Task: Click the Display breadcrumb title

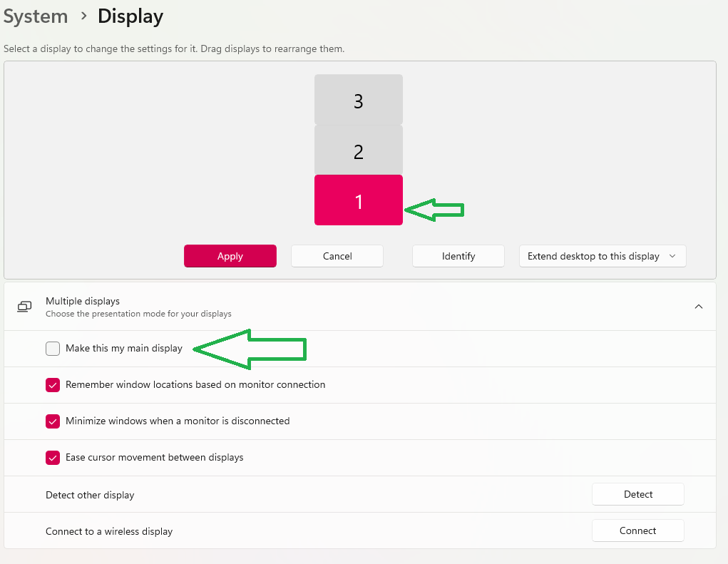Action: click(x=130, y=16)
